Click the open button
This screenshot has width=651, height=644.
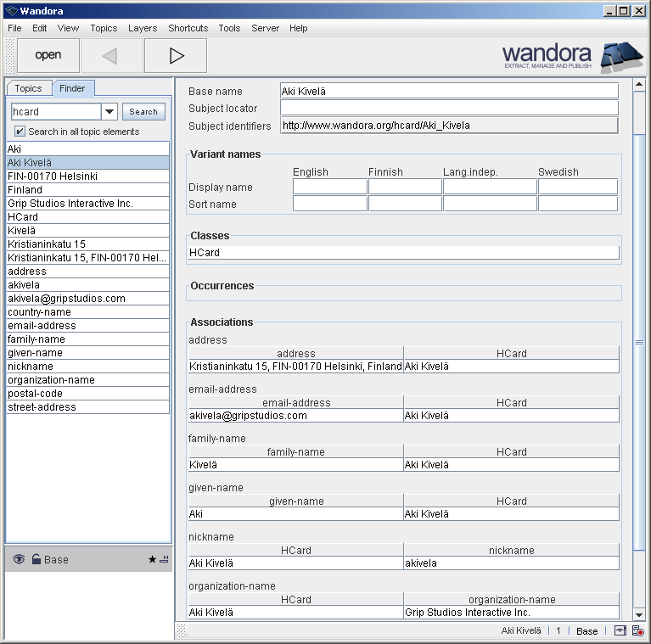48,56
